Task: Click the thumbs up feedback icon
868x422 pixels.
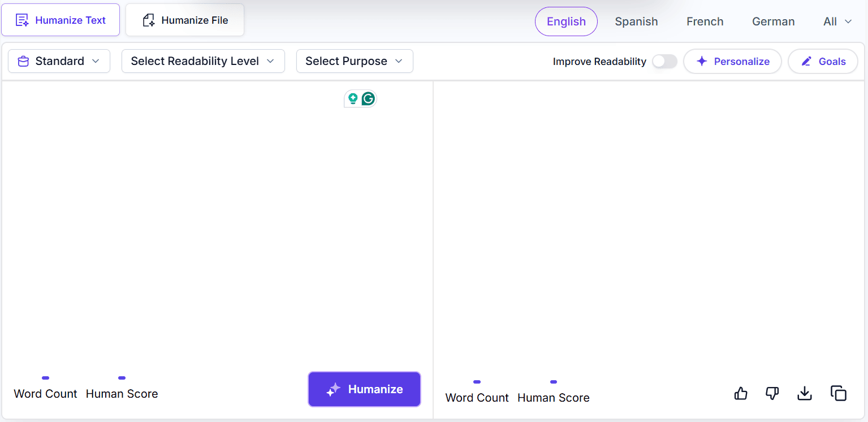Action: point(741,393)
